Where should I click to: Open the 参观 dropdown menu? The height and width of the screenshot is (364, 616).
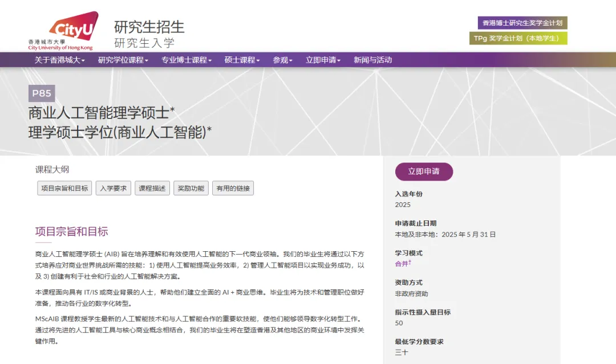pos(282,60)
